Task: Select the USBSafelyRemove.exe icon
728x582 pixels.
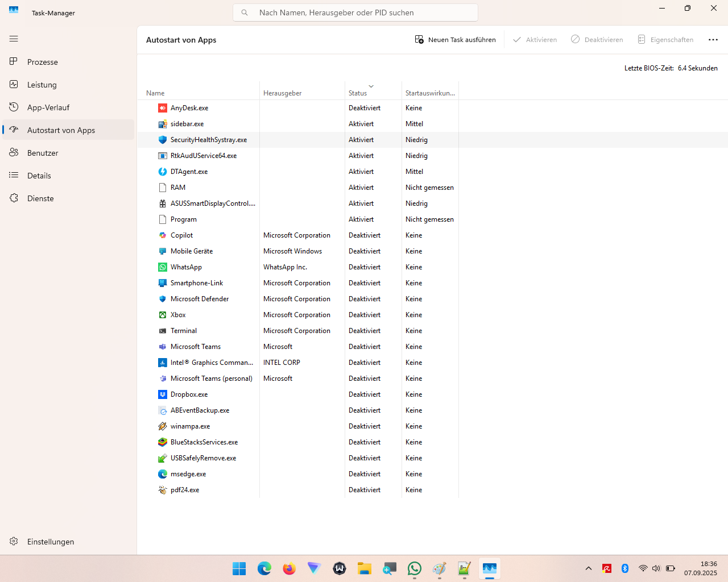Action: pos(163,458)
